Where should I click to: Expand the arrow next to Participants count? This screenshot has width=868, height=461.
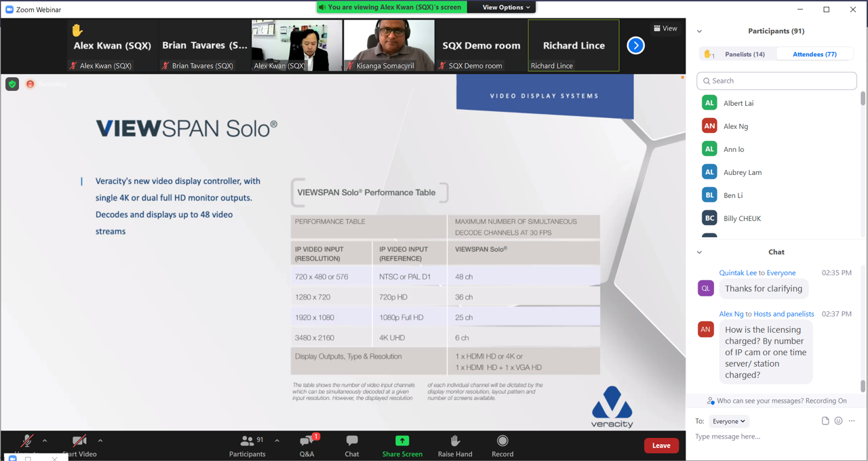(277, 441)
